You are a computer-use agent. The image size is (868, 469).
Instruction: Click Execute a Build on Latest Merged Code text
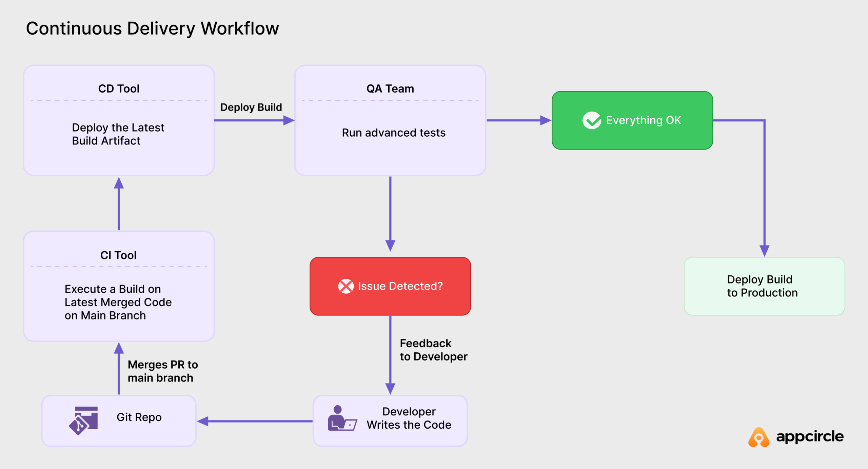click(118, 302)
